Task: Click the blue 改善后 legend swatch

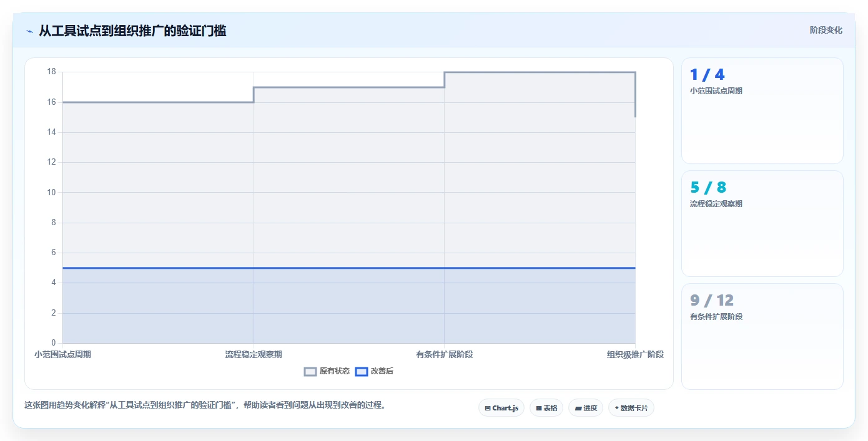Action: (362, 371)
